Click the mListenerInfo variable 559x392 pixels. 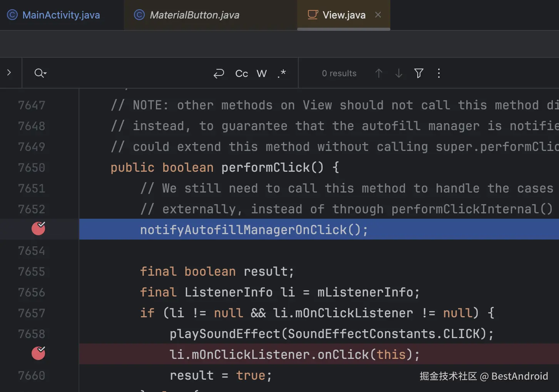click(x=365, y=292)
